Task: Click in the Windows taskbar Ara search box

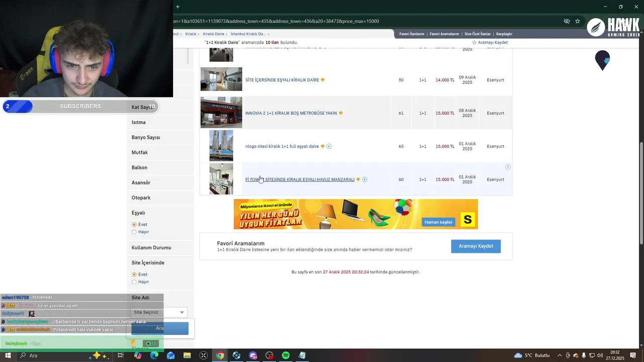Action: coord(65,355)
